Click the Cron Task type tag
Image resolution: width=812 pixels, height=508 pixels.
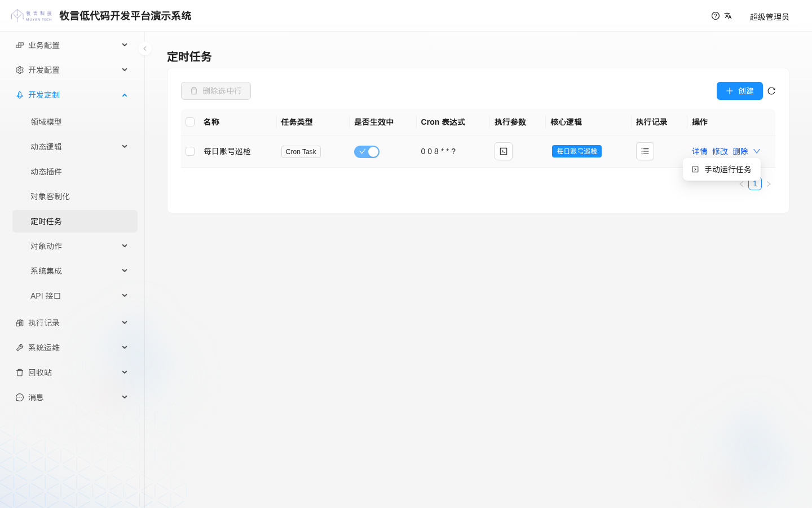point(301,152)
